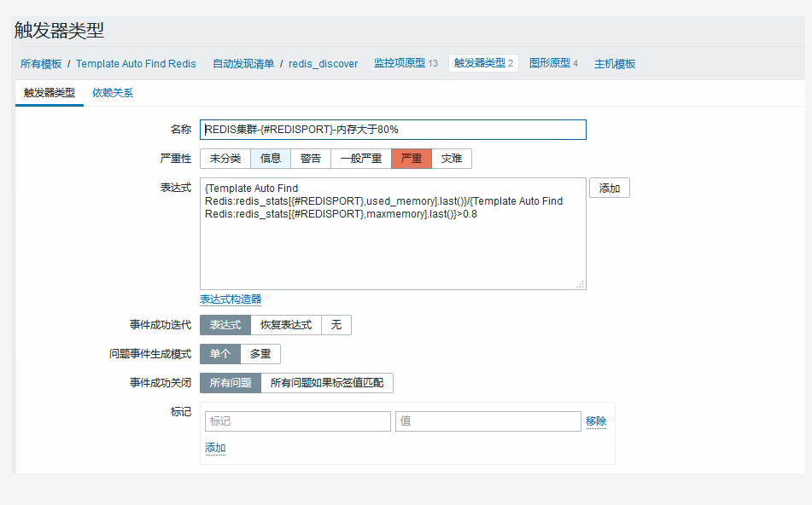Select 单个 problem event generation mode

pos(220,354)
